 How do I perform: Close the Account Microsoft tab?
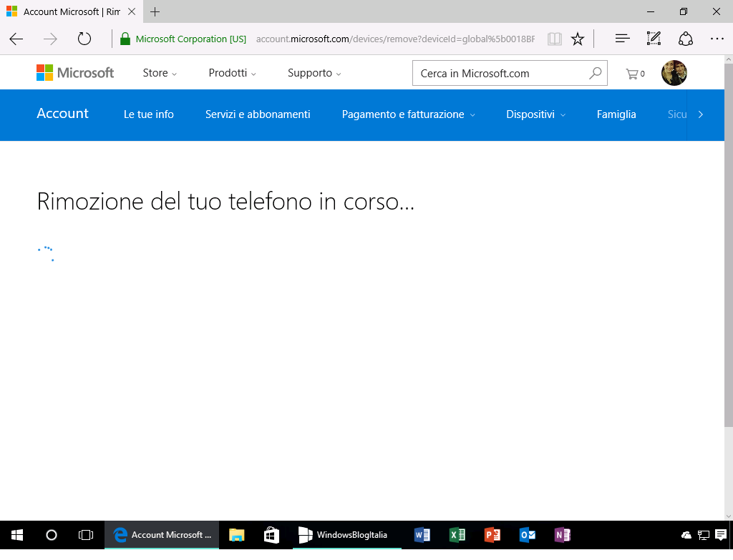coord(132,11)
